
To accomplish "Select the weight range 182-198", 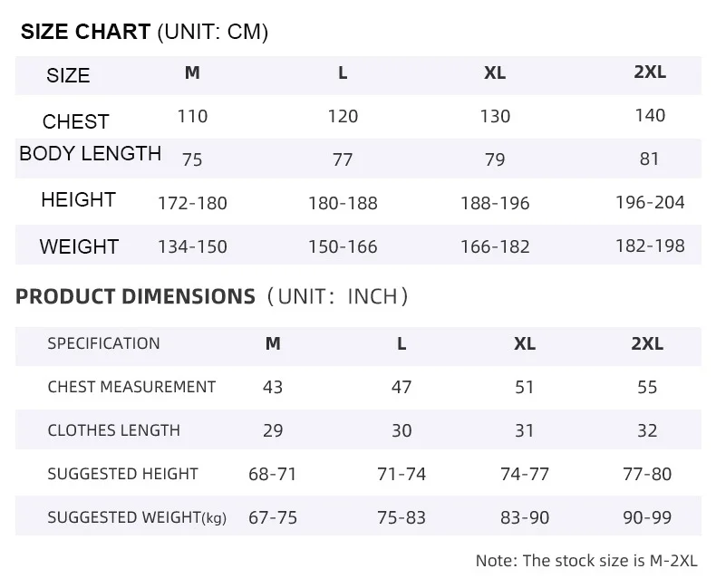I will pos(650,246).
